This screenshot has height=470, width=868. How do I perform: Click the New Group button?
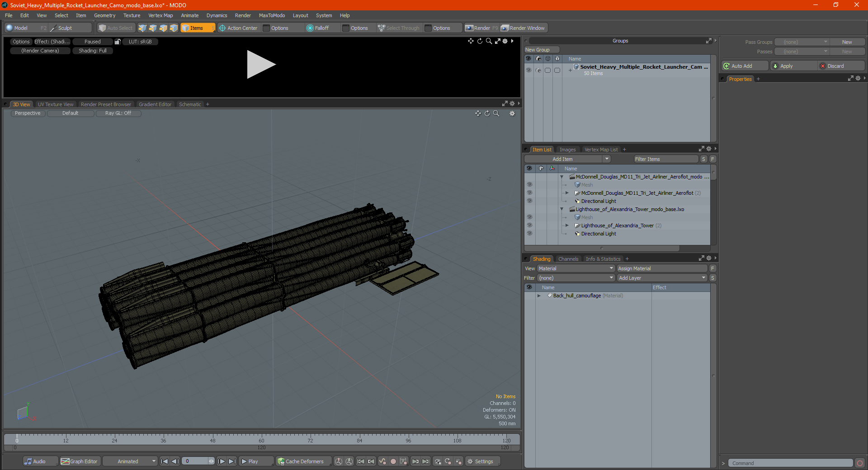[x=542, y=50]
